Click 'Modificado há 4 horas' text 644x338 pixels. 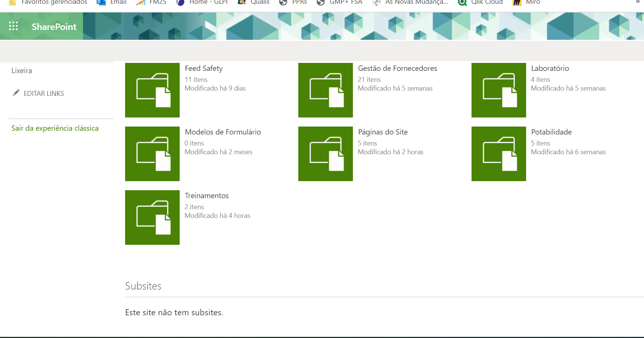(217, 216)
